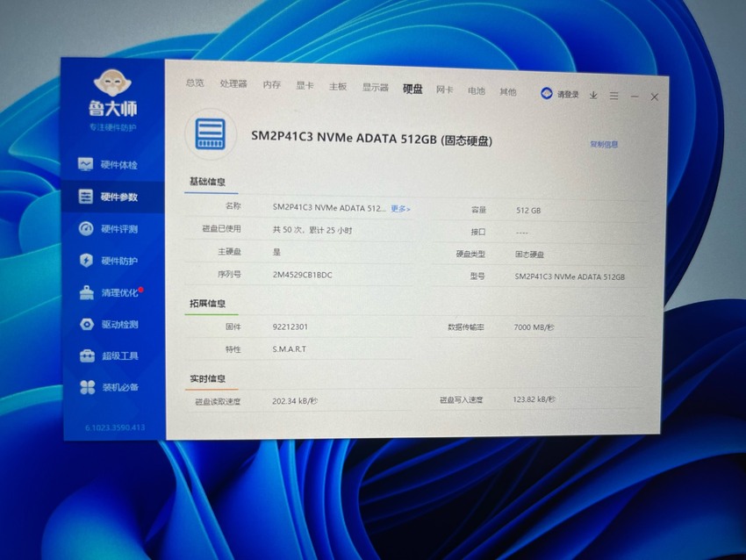Switch to the 电池 tab

(477, 90)
